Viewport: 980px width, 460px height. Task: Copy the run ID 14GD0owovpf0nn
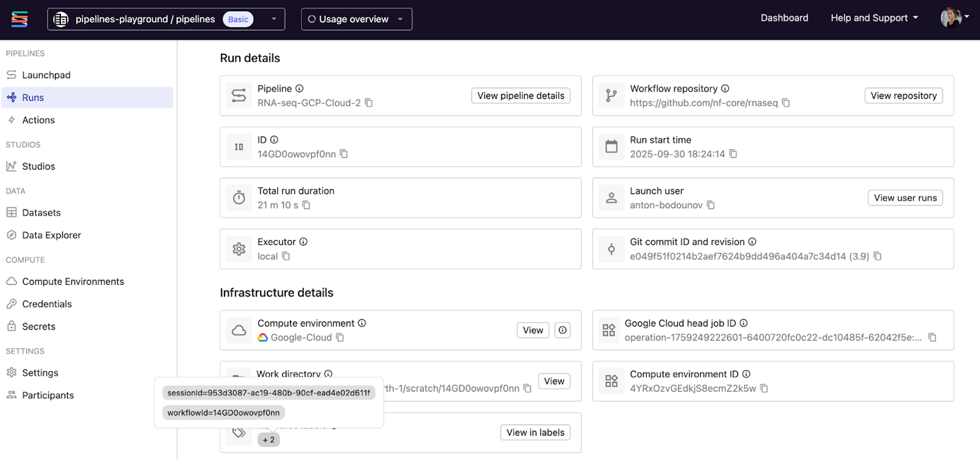pos(344,154)
